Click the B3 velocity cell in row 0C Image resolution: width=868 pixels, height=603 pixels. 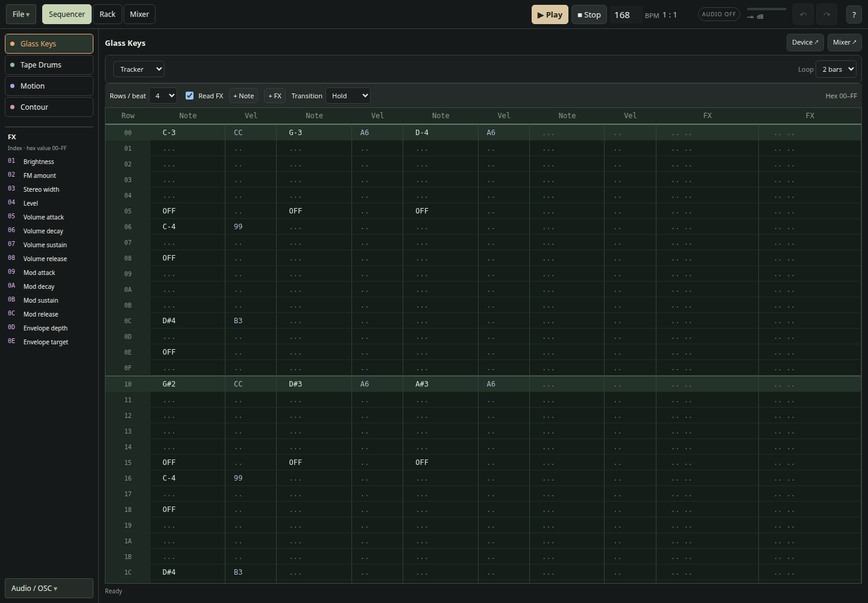(x=251, y=321)
